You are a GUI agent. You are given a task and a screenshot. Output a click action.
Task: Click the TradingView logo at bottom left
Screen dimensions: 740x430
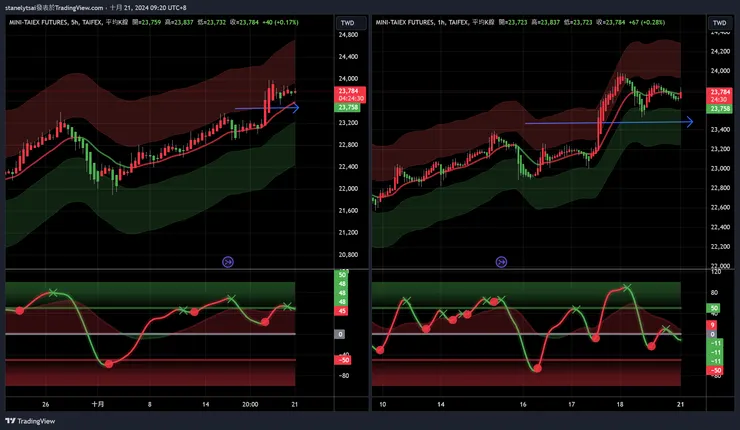pyautogui.click(x=30, y=421)
